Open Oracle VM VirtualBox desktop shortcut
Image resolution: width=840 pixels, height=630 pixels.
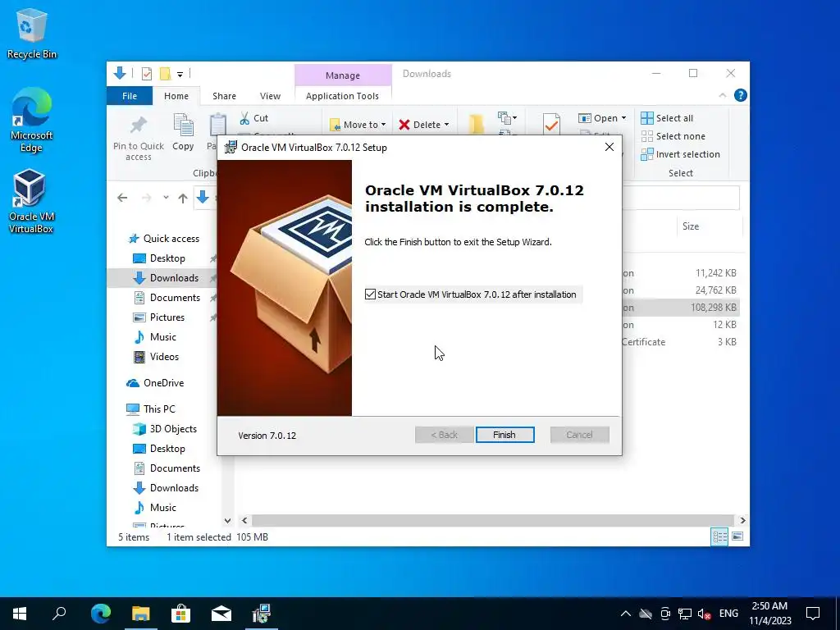[31, 201]
